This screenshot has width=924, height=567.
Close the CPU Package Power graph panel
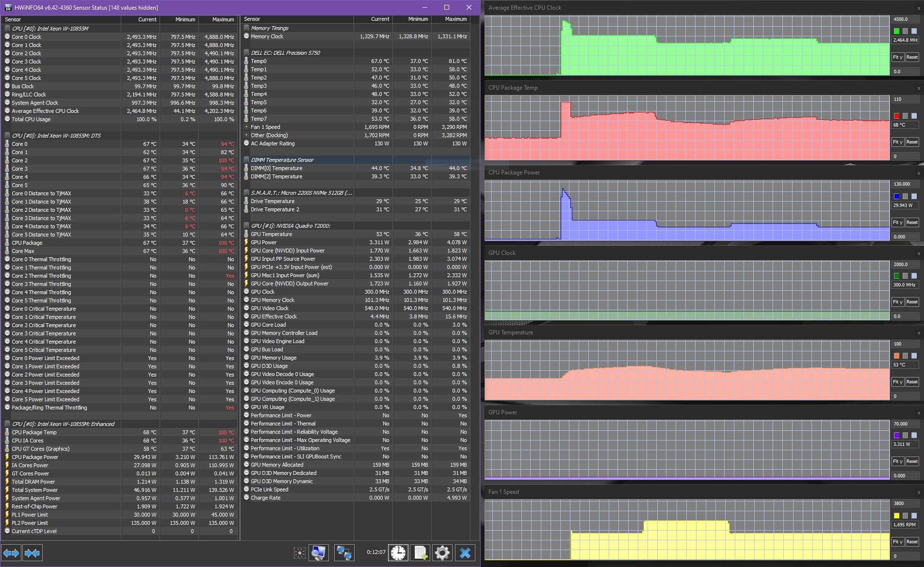tap(919, 173)
